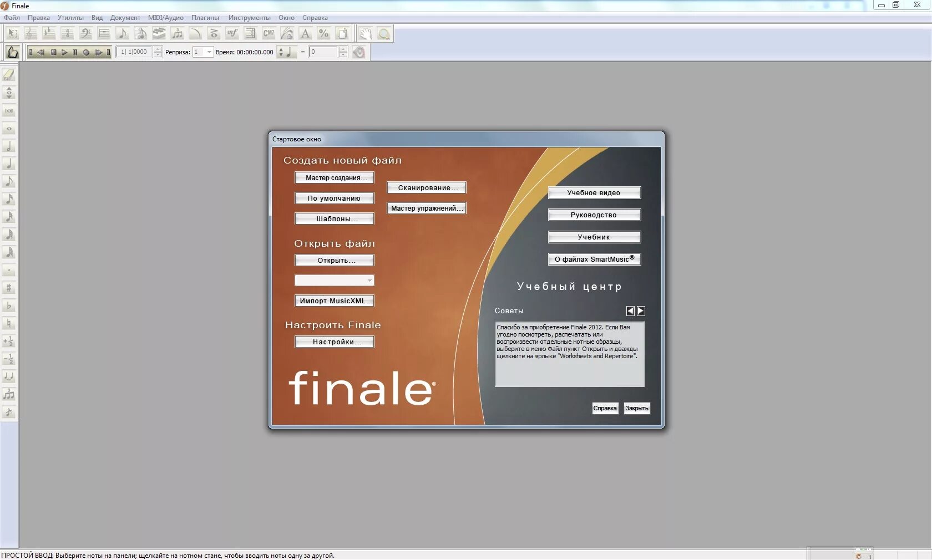Click the Учебное видео button
Screen dimensions: 932x560
point(595,192)
